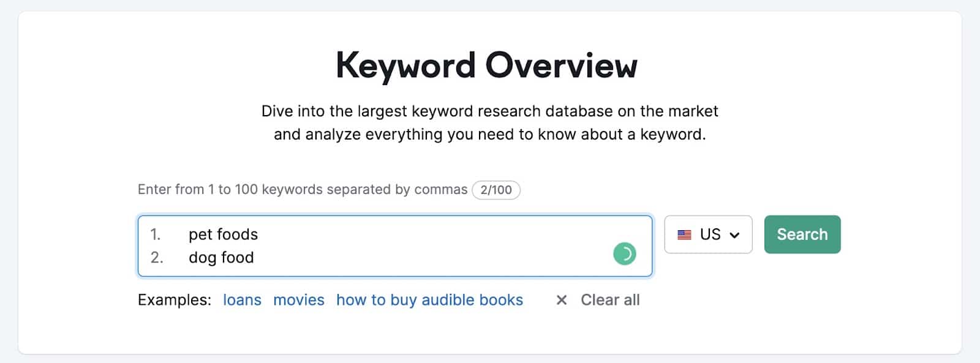Click line number 1 in keyword list
Screen dimensions: 980x363
[156, 234]
